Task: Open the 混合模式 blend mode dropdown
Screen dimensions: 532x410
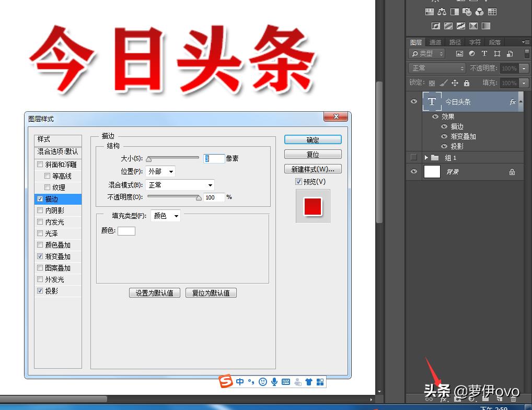Action: pos(180,184)
